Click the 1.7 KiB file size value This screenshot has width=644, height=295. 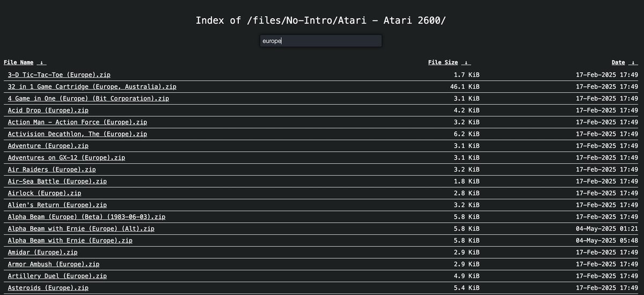(x=467, y=75)
